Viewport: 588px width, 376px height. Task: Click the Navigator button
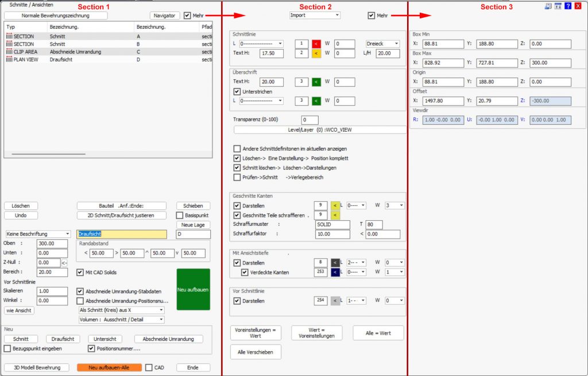164,16
